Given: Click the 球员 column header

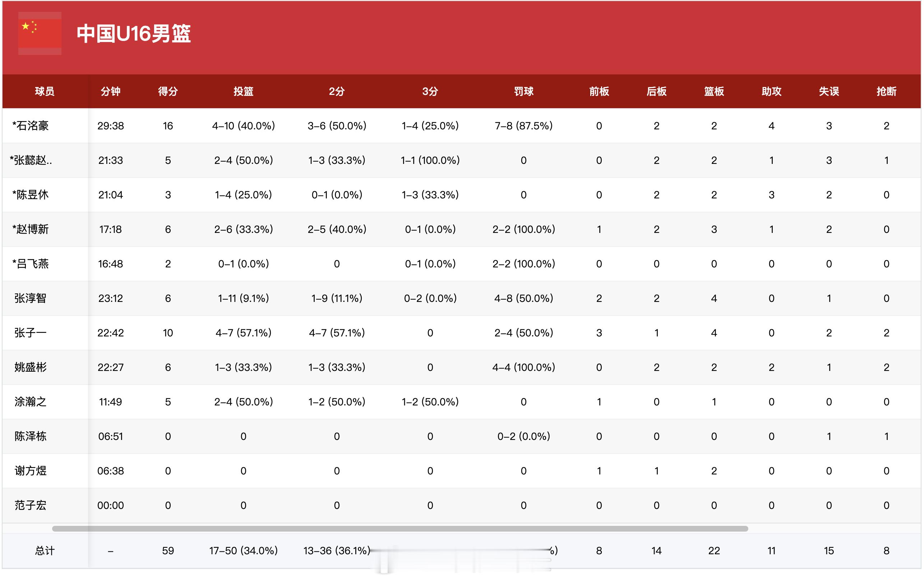Looking at the screenshot, I should 45,91.
